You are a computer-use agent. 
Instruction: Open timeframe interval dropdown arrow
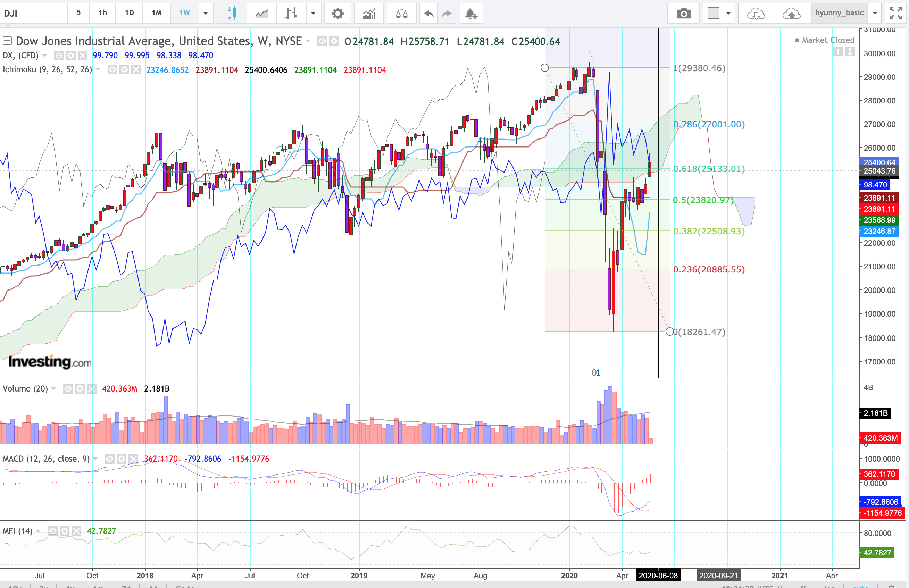point(206,13)
